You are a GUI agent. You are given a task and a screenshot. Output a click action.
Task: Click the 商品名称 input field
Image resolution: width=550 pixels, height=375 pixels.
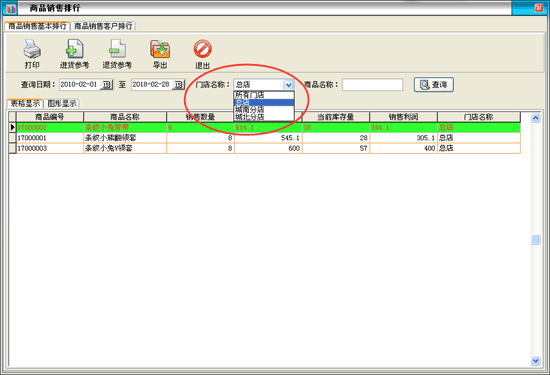pos(372,85)
